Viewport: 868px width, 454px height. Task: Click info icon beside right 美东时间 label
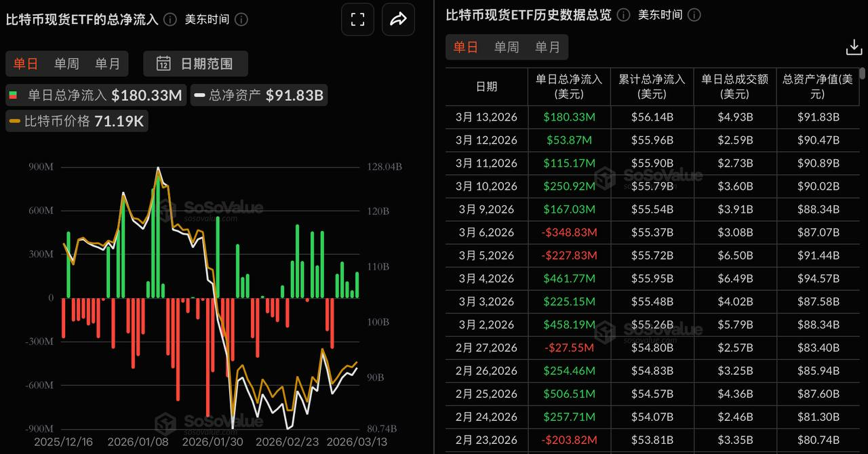coord(694,15)
